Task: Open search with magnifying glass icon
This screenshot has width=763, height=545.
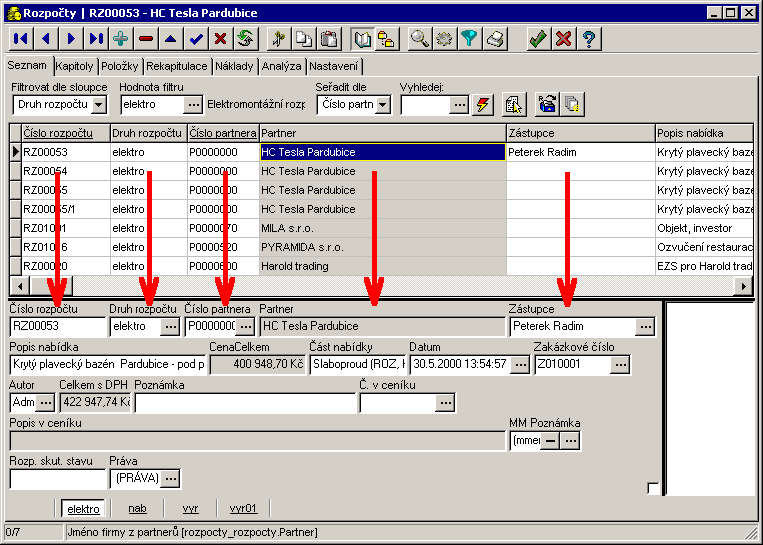Action: (419, 39)
